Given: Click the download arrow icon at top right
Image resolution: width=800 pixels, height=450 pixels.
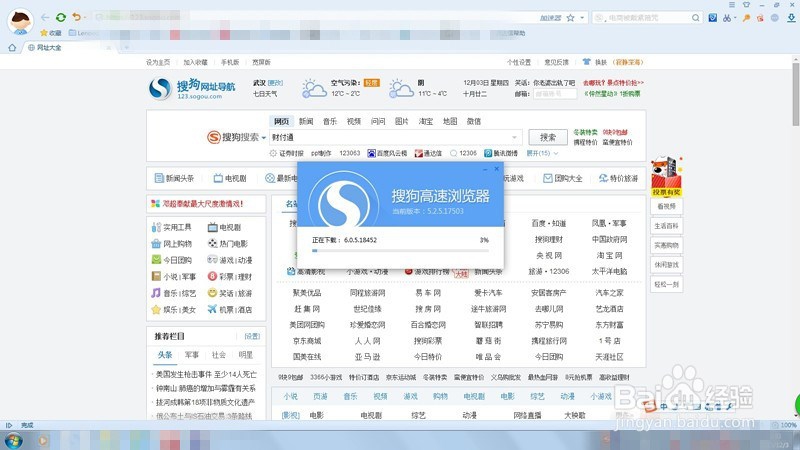Looking at the screenshot, I should click(x=791, y=18).
